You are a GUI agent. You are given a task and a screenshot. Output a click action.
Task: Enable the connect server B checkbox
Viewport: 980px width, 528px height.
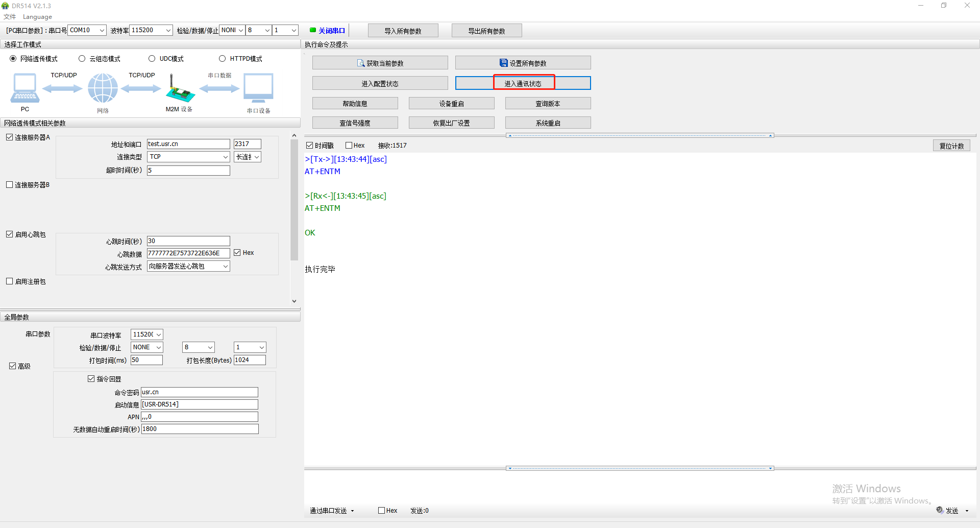10,185
